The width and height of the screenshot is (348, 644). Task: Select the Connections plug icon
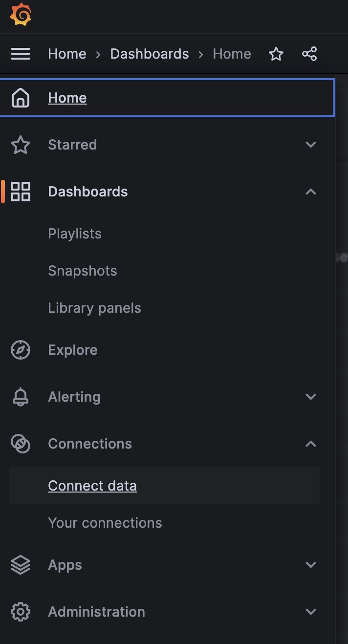pyautogui.click(x=20, y=443)
